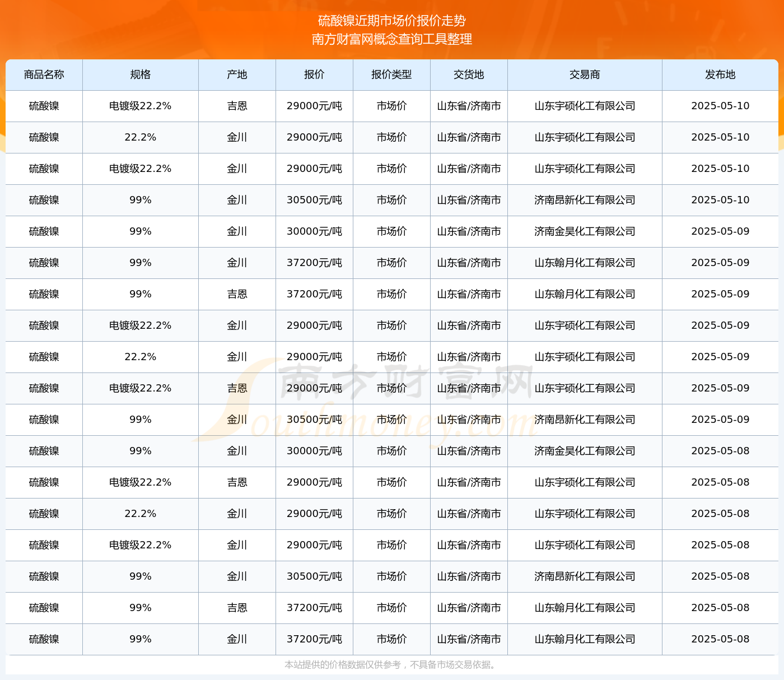This screenshot has height=680, width=784.
Task: Click 吉恩 origin in the 2025-05-10 row
Action: [237, 106]
